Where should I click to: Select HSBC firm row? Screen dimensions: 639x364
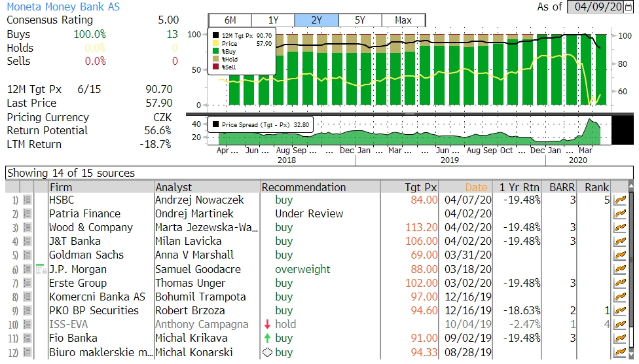62,200
